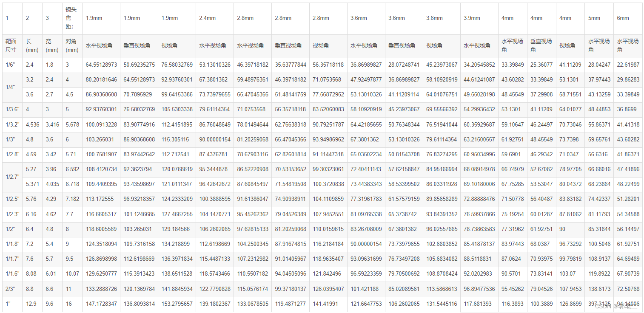The image size is (644, 313).
Task: Click the cell 22.61987
Action: (628, 65)
